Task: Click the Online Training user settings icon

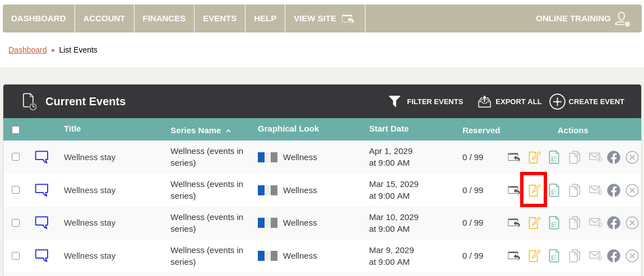Action: 622,18
